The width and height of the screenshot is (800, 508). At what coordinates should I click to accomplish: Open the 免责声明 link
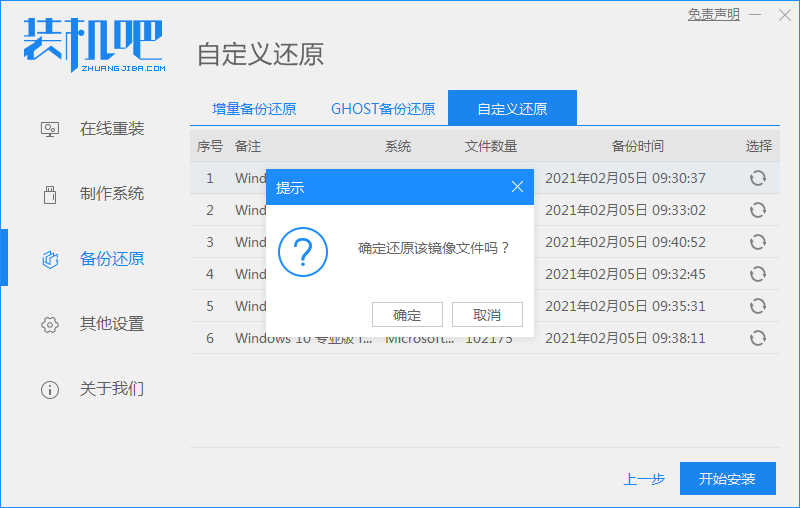tap(714, 14)
